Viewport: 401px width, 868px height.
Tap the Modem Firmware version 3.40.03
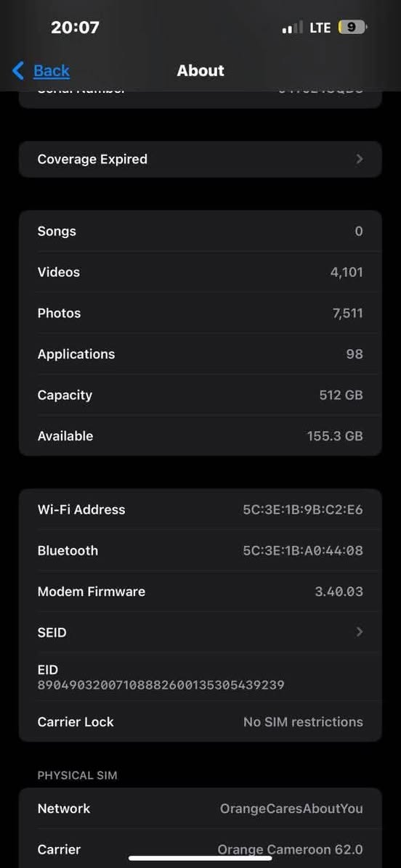339,591
